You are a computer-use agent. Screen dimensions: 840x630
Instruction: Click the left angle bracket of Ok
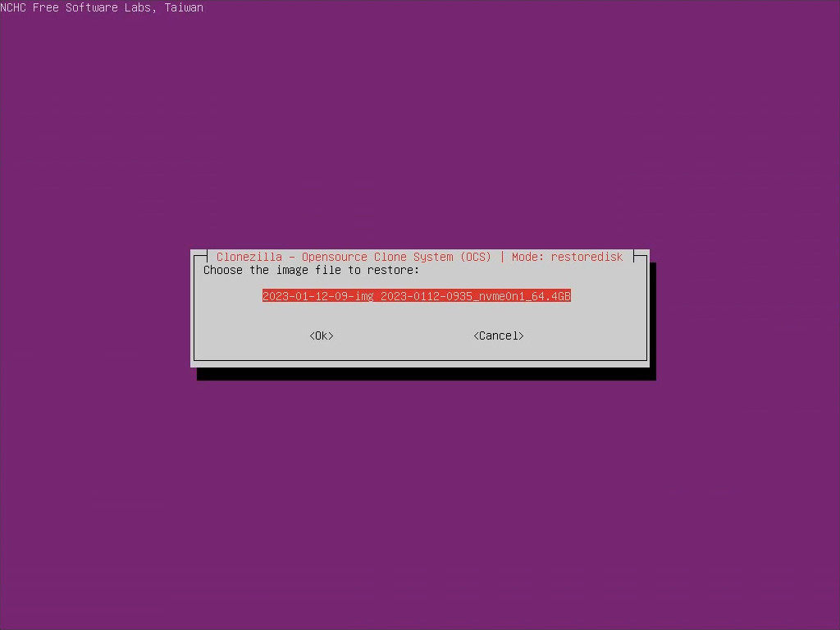(312, 336)
